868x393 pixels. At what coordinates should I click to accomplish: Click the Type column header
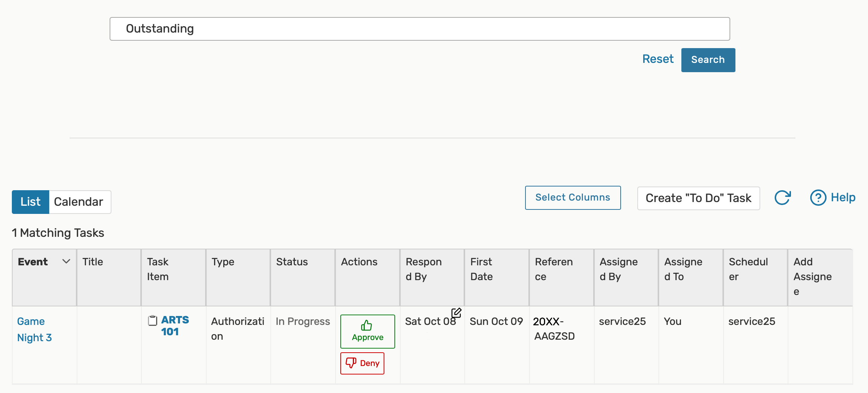pyautogui.click(x=223, y=262)
